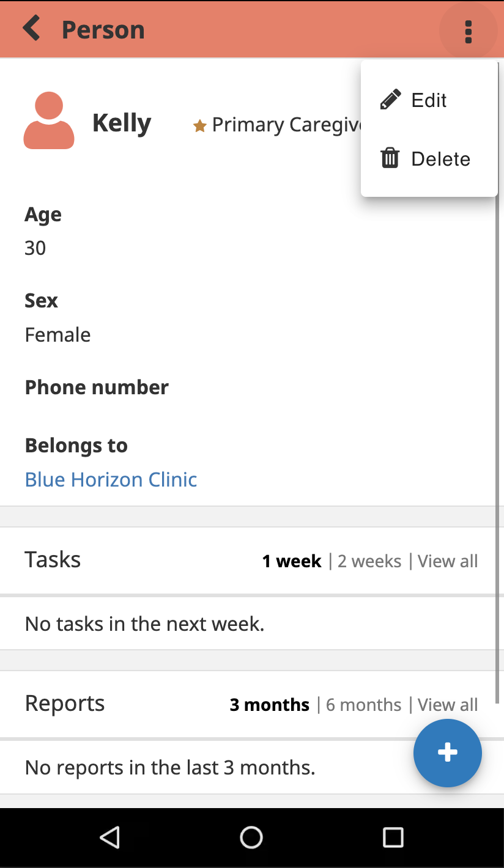Open the Blue Horizon Clinic link

pos(111,480)
